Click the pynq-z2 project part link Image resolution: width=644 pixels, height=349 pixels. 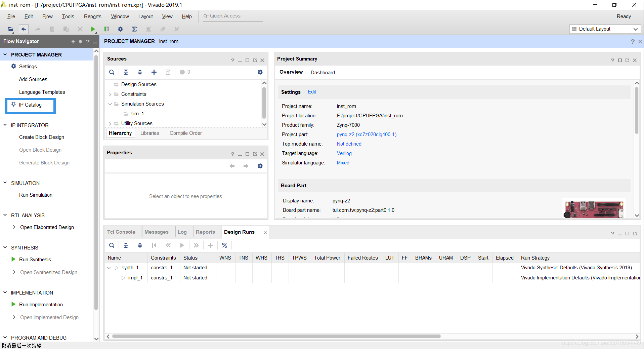coord(367,134)
